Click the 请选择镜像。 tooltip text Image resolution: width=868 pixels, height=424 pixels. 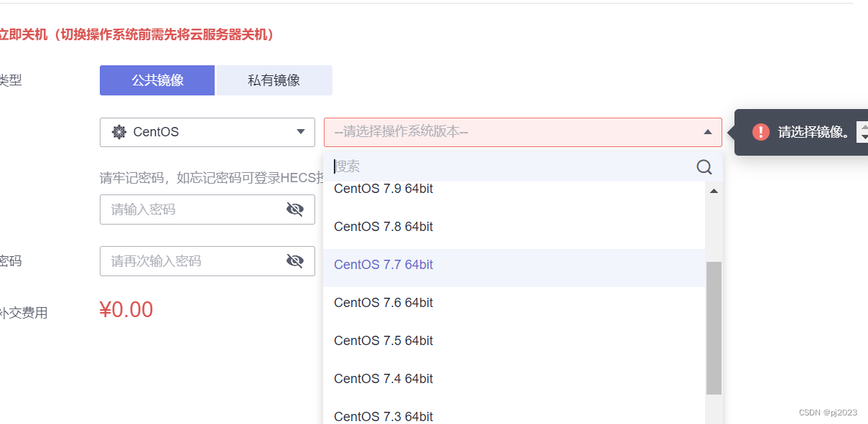coord(815,132)
